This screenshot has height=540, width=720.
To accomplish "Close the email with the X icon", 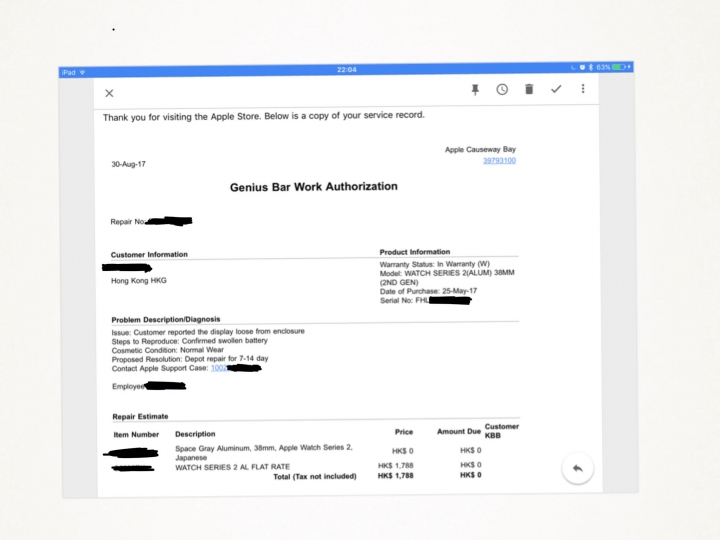I will pos(109,93).
